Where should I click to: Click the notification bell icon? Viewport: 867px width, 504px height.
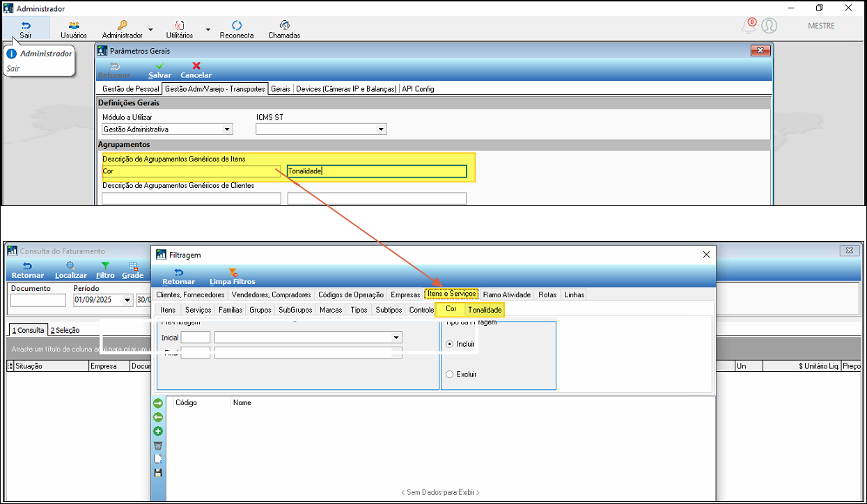[x=749, y=26]
